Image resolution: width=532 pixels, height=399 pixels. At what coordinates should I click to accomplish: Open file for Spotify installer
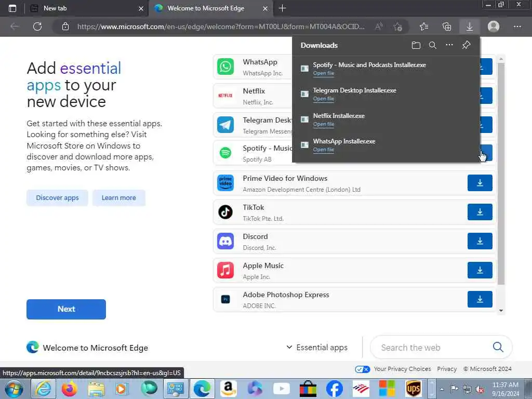(323, 73)
